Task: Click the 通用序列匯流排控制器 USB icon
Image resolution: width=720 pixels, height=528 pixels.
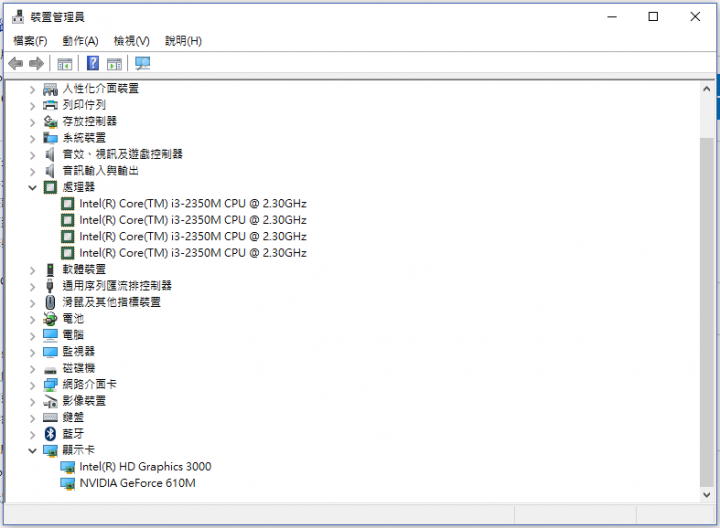Action: pyautogui.click(x=50, y=286)
